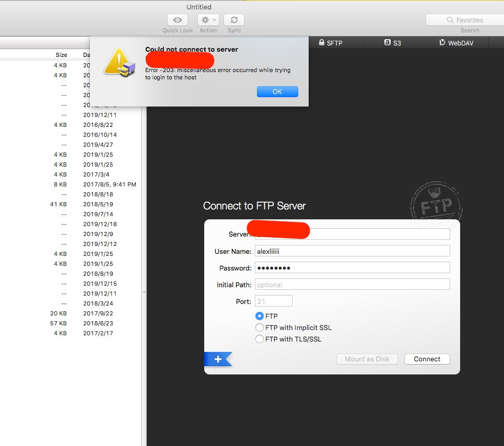Click the magnifier icon in the Favorites search
Viewport: 504px width, 446px height.
450,20
